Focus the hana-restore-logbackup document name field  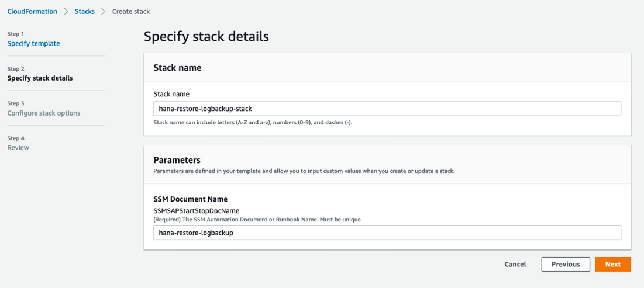387,233
